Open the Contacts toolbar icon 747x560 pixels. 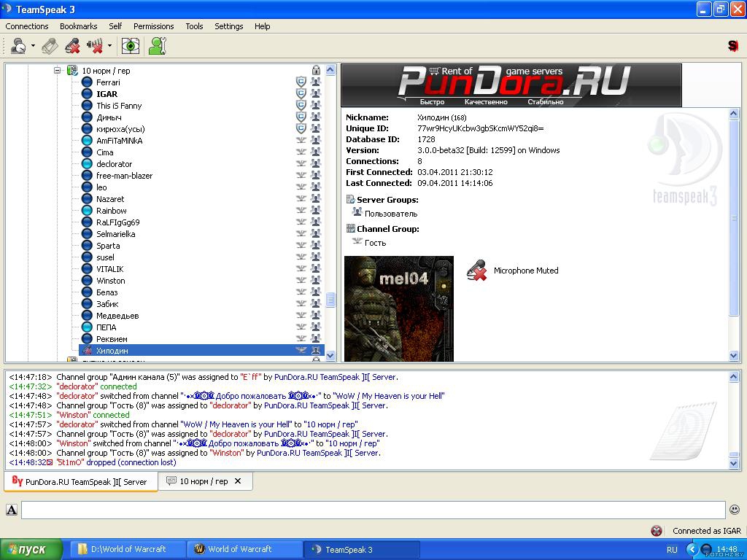point(158,46)
